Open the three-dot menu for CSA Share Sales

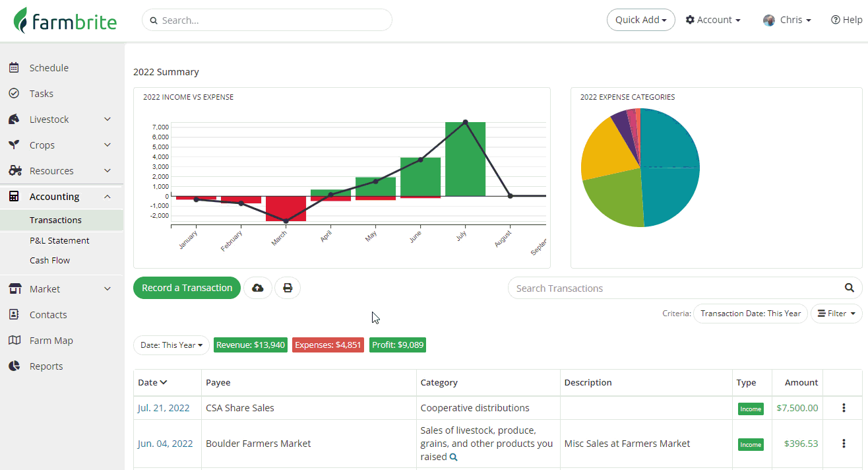844,408
